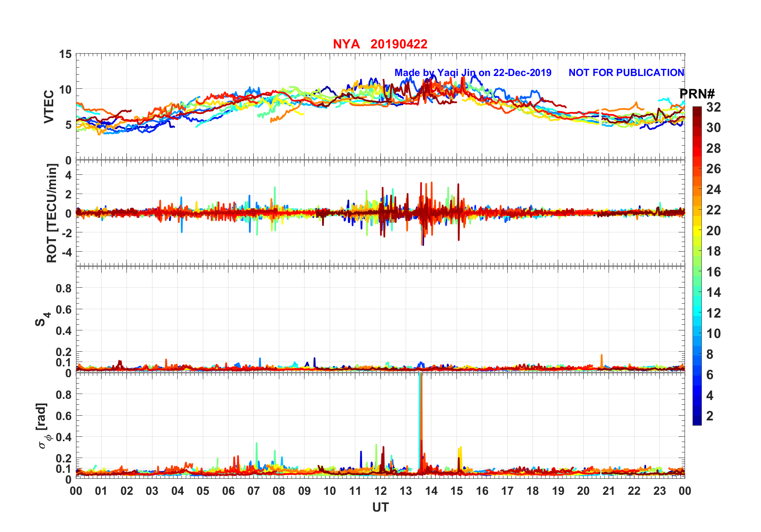The image size is (761, 532).
Task: Select the UT axis tick label "23"
Action: 659,491
